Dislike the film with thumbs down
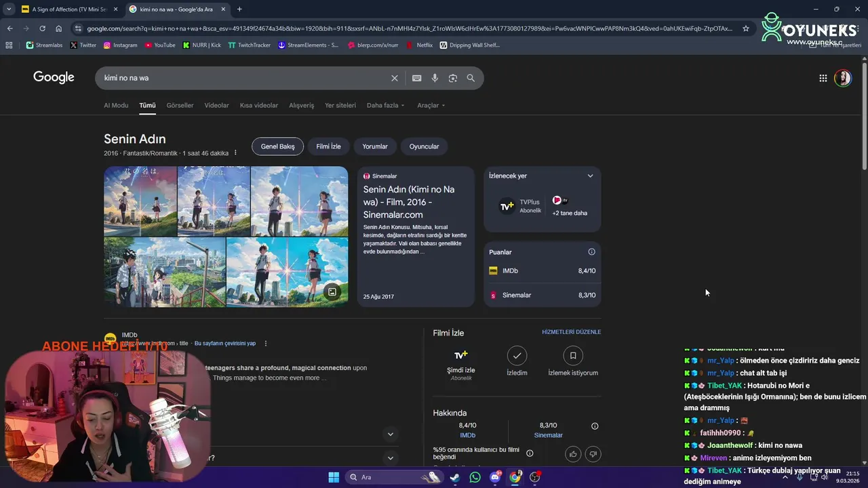This screenshot has height=488, width=868. [x=593, y=454]
